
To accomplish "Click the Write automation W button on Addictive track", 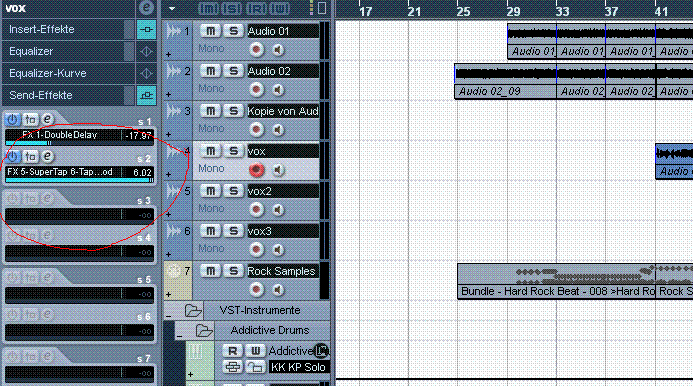I will pos(255,351).
